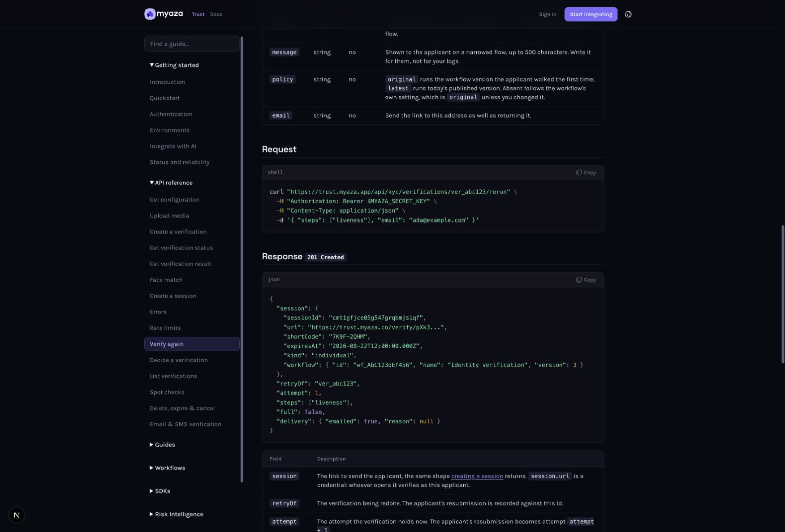This screenshot has width=785, height=532.
Task: Open Email & SMS verification reference
Action: pyautogui.click(x=185, y=425)
